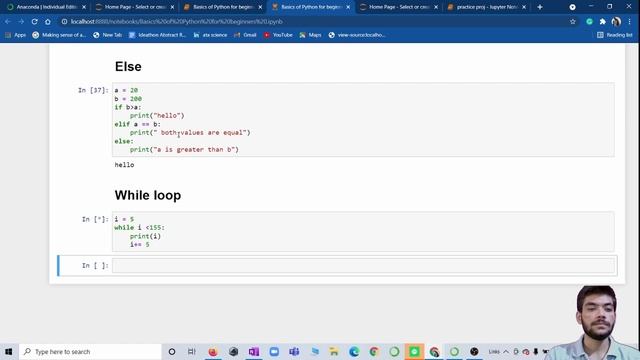
Task: Click the 'Links' label on the taskbar
Action: coord(494,351)
